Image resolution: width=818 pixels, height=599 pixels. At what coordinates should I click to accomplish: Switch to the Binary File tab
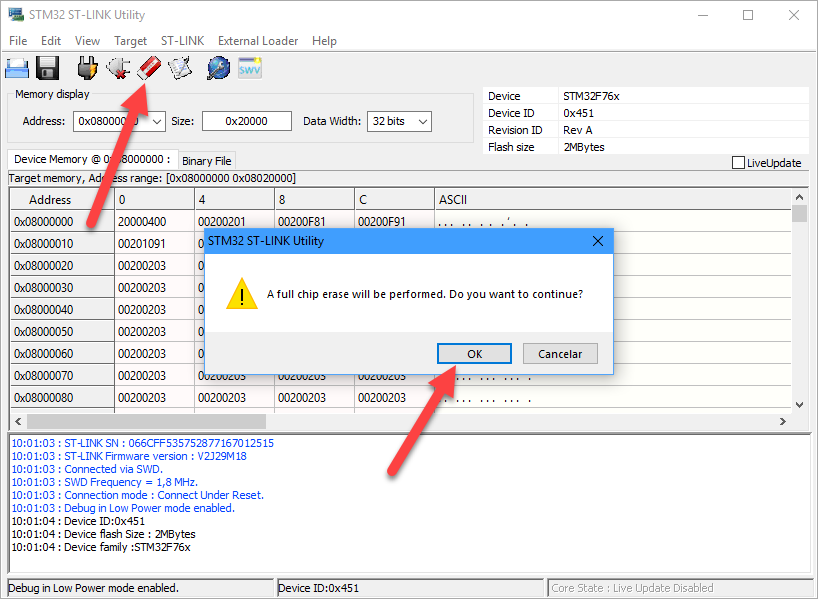(x=207, y=161)
